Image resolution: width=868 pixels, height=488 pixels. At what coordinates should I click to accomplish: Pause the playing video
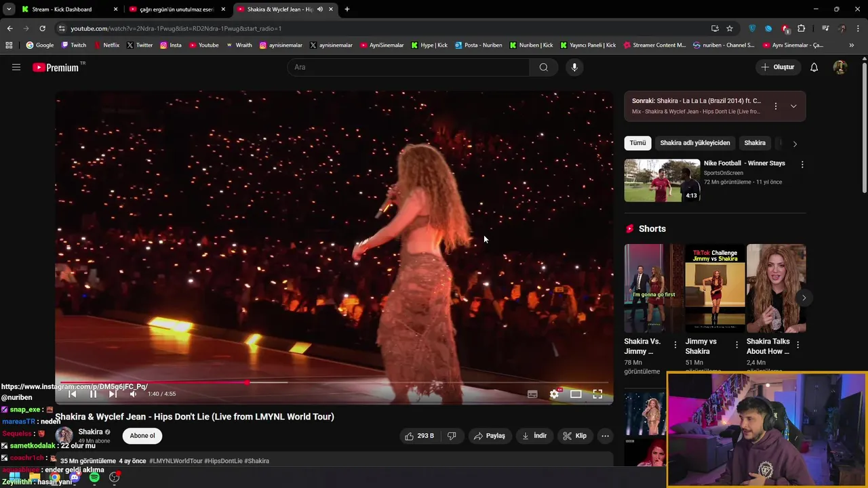click(x=93, y=394)
